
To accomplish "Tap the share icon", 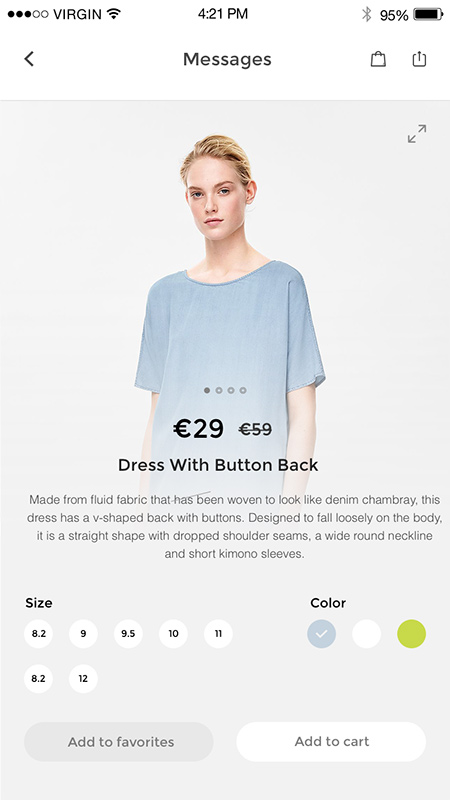I will (419, 59).
